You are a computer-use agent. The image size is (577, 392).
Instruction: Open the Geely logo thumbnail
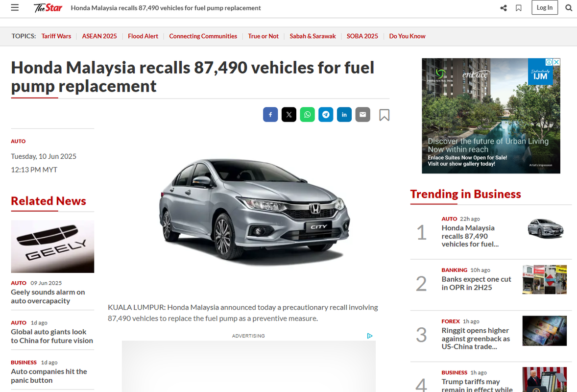pos(52,246)
